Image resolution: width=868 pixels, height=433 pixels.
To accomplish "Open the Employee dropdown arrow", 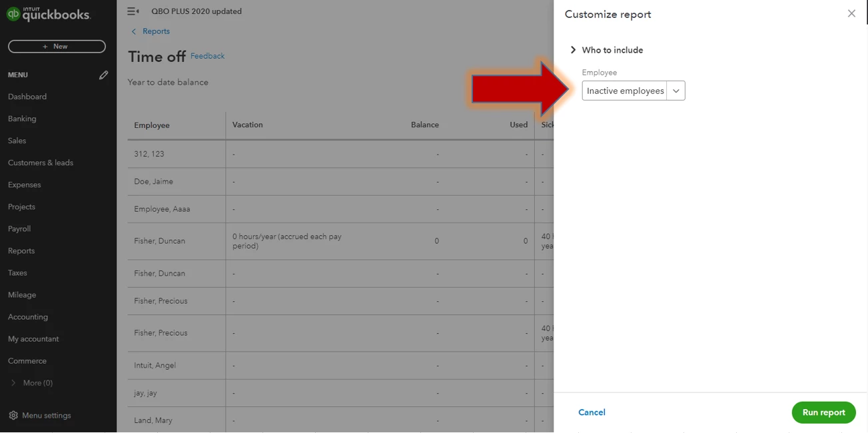I will point(675,91).
